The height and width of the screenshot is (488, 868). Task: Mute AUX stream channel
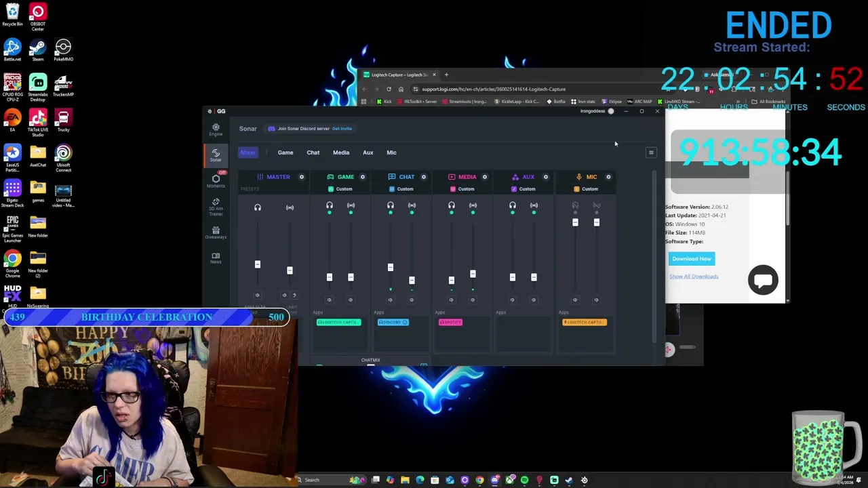pyautogui.click(x=534, y=300)
